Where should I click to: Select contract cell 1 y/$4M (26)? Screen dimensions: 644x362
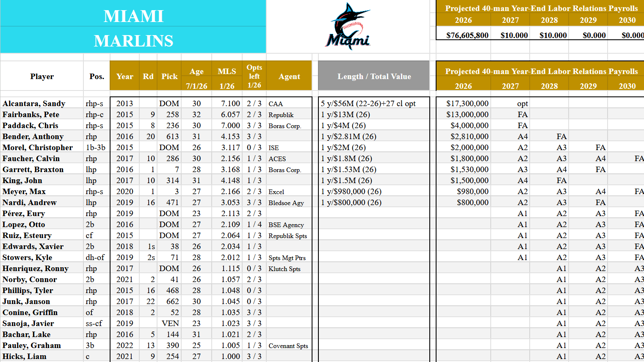(x=374, y=125)
